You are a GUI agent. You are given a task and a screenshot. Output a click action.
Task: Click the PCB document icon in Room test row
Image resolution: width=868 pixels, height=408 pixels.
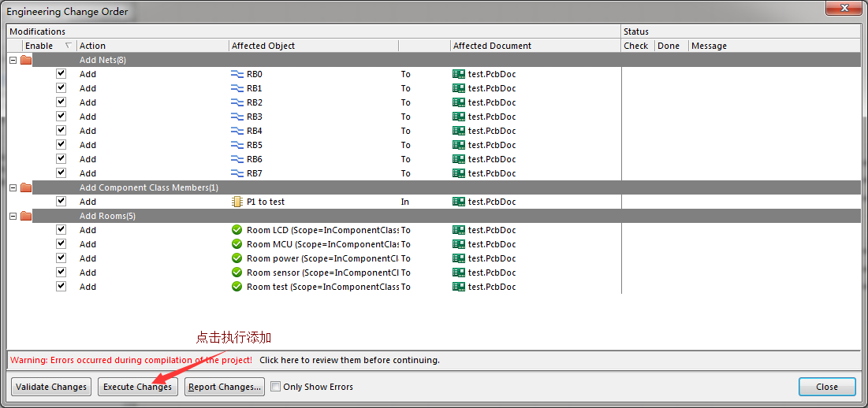458,287
